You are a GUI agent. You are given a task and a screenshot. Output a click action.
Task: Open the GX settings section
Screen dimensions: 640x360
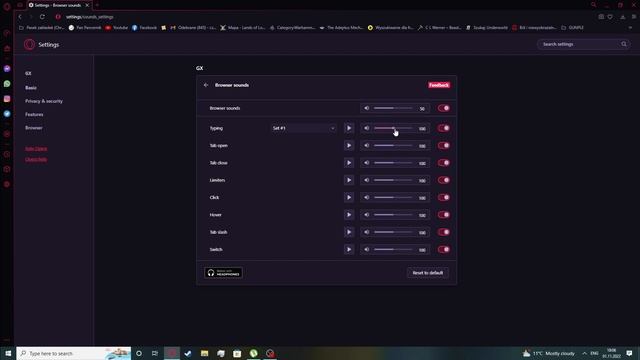tap(28, 73)
